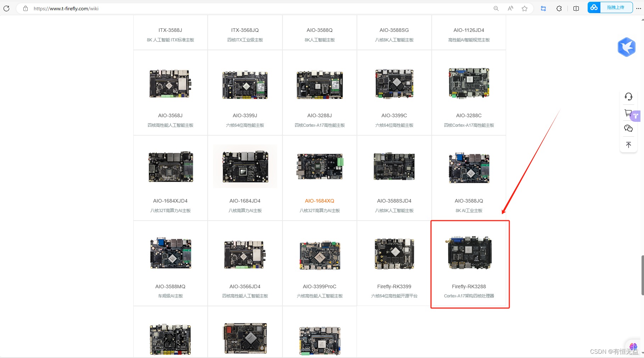Screen dimensions: 644x358
Task: View site info via the lock icon
Action: pyautogui.click(x=26, y=8)
